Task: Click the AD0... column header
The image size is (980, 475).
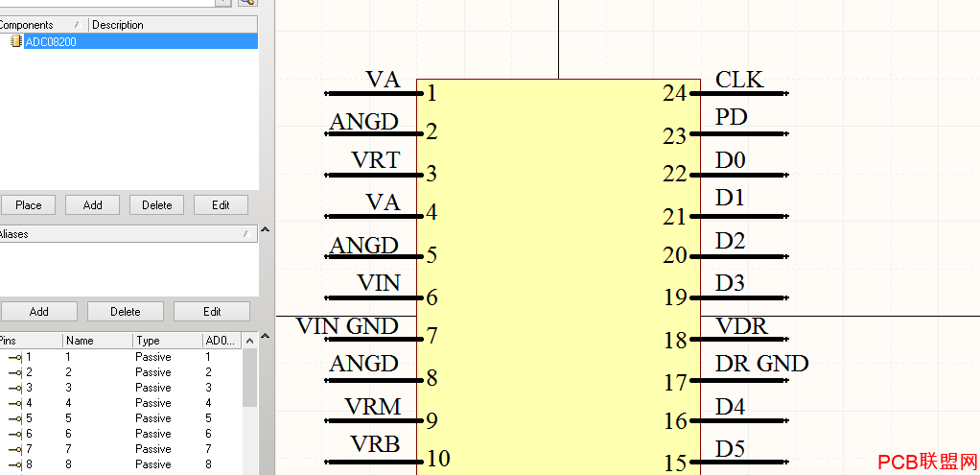Action: point(222,341)
